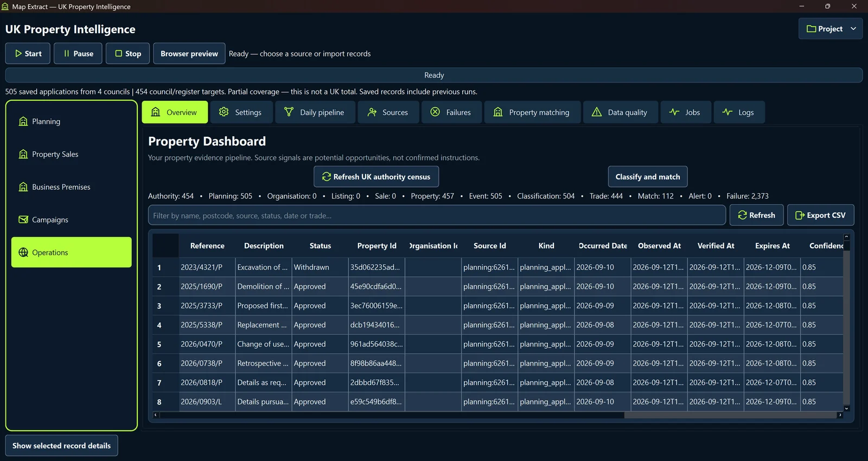Image resolution: width=868 pixels, height=461 pixels.
Task: Sort by the Status column header
Action: pos(320,246)
